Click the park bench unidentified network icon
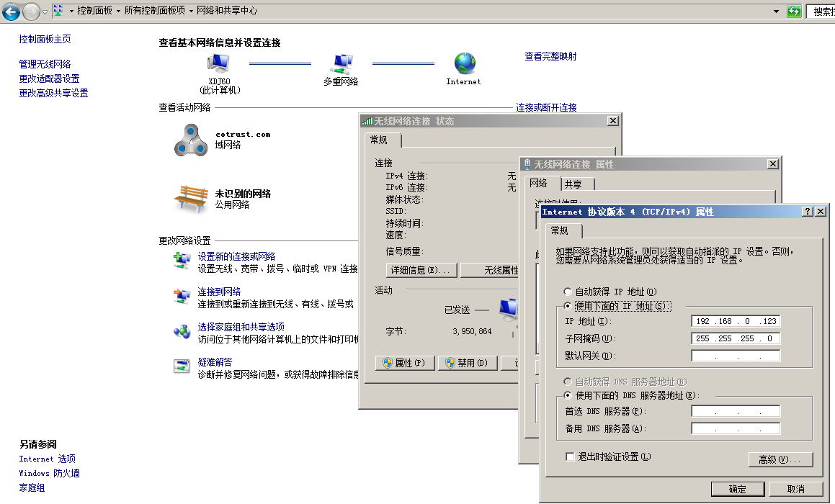Screen dimensions: 835x504 (x=191, y=199)
